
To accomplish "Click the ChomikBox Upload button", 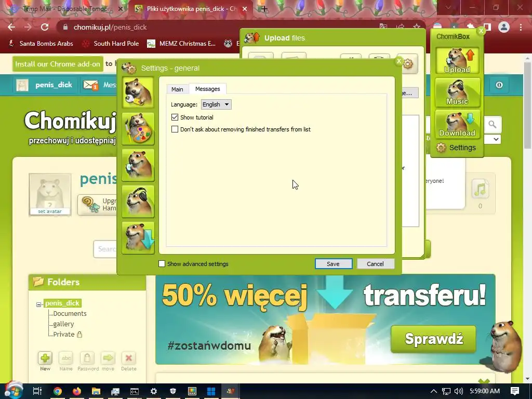I will click(457, 61).
